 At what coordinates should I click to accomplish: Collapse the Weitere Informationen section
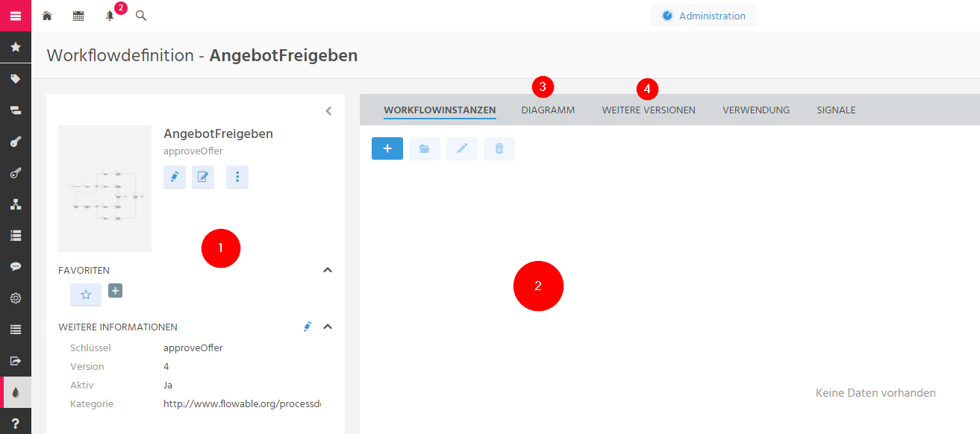pos(327,327)
